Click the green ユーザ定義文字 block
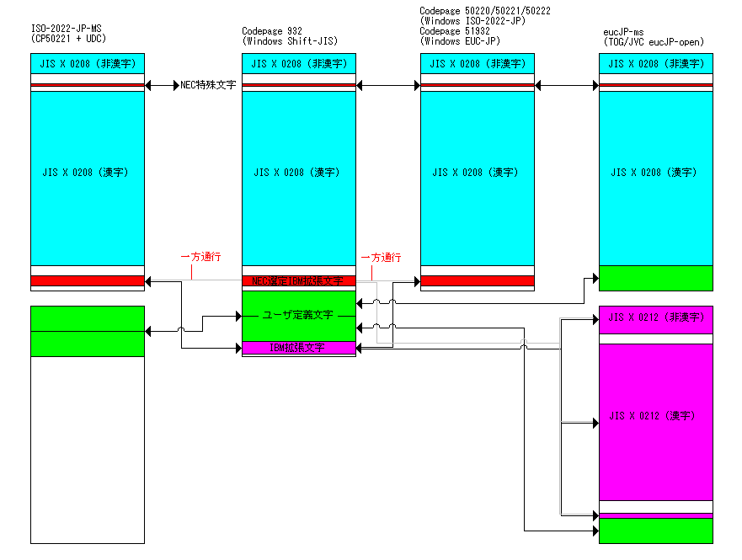The width and height of the screenshot is (742, 560). 298,315
